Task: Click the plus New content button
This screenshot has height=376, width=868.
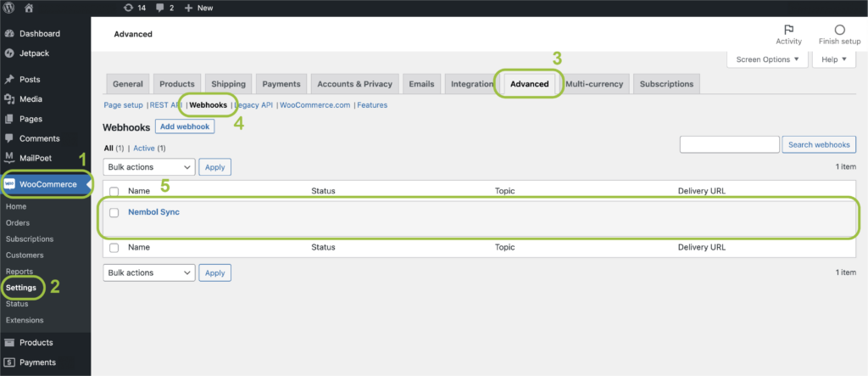Action: (x=198, y=8)
